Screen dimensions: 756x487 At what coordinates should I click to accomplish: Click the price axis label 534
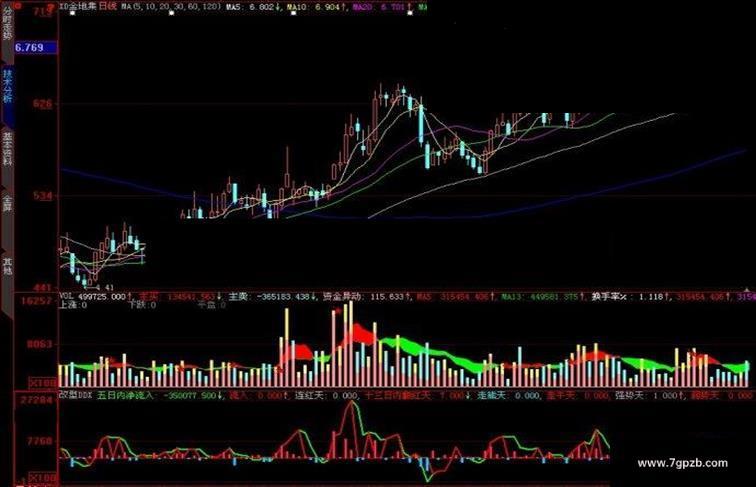(x=42, y=196)
